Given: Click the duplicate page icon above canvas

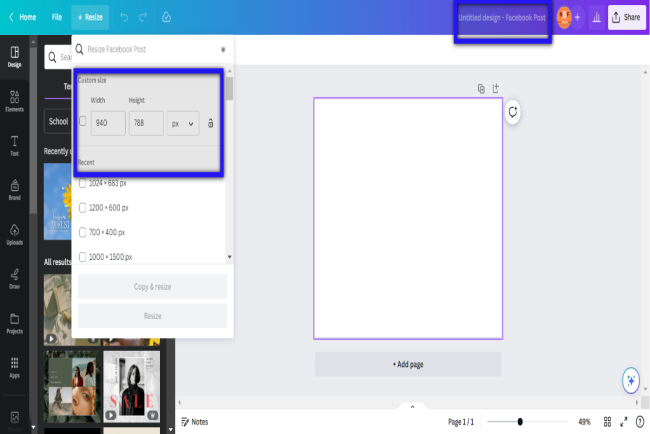Looking at the screenshot, I should (481, 88).
